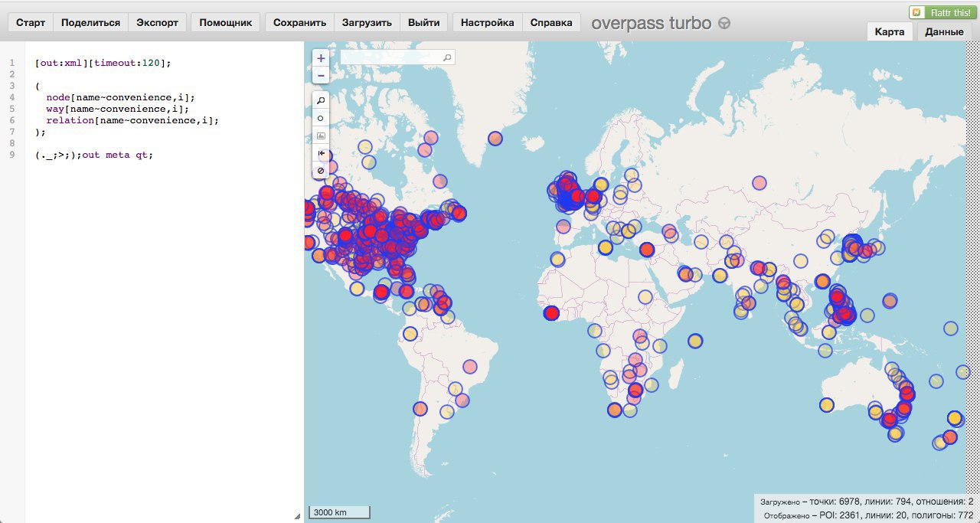Screen dimensions: 980x523
Task: Toggle wide map view arrow button
Action: (x=321, y=153)
